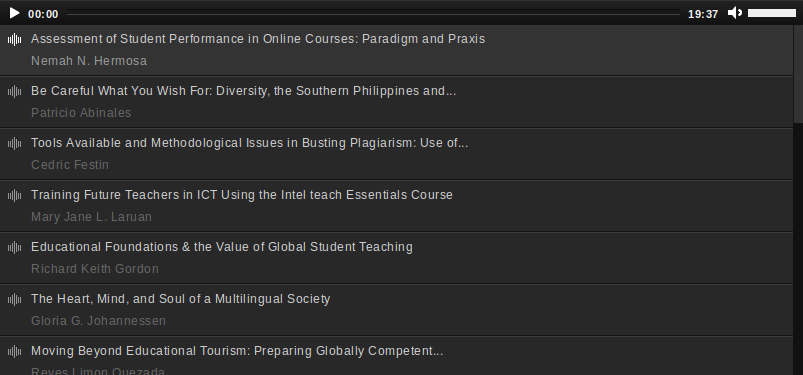Click author name Richard Keith Gordon
Viewport: 803px width, 375px height.
click(95, 269)
